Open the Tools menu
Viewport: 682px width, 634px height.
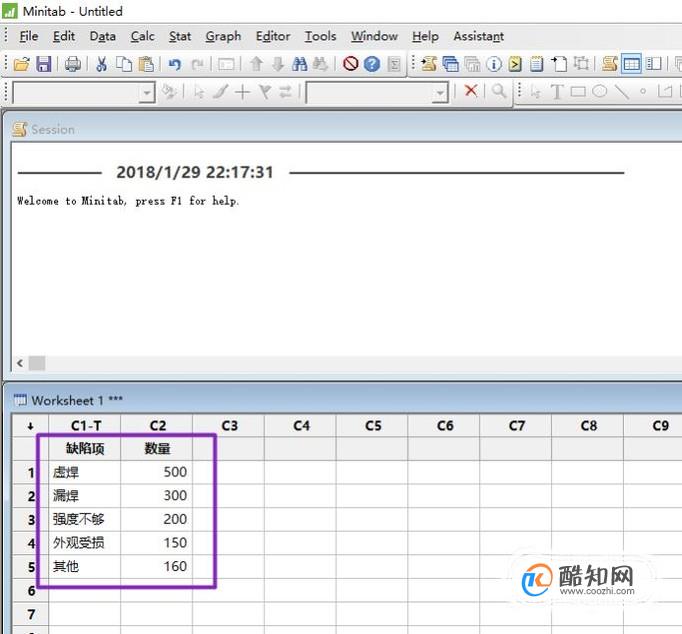(x=321, y=36)
